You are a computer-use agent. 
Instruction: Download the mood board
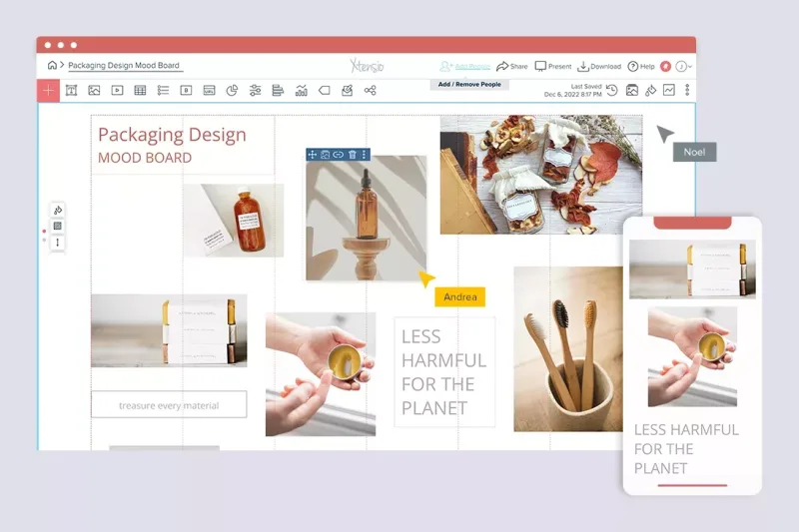coord(599,66)
